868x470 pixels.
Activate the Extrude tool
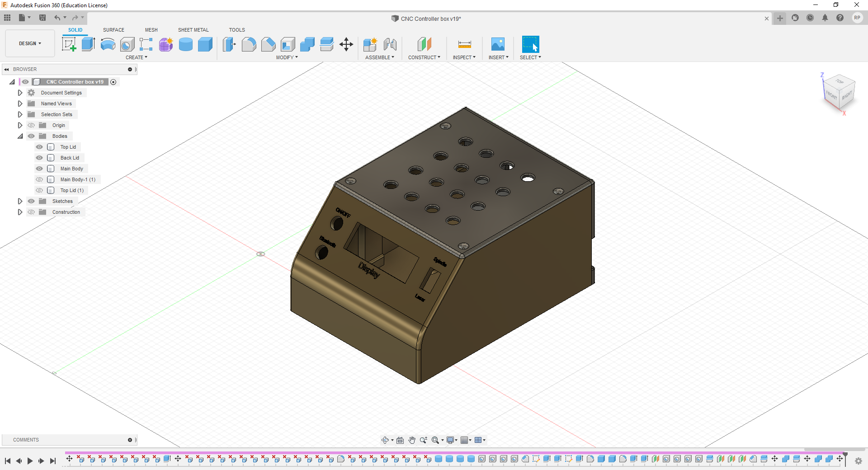(x=87, y=44)
